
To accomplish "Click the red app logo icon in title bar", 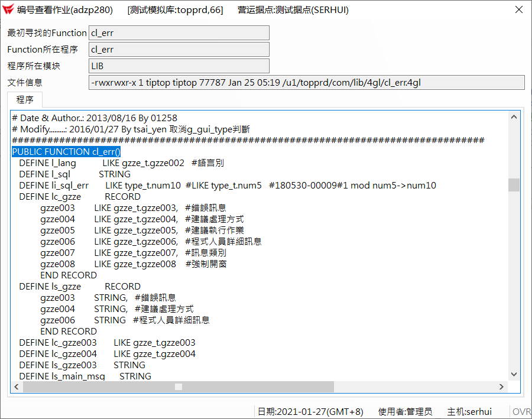I will [x=8, y=9].
